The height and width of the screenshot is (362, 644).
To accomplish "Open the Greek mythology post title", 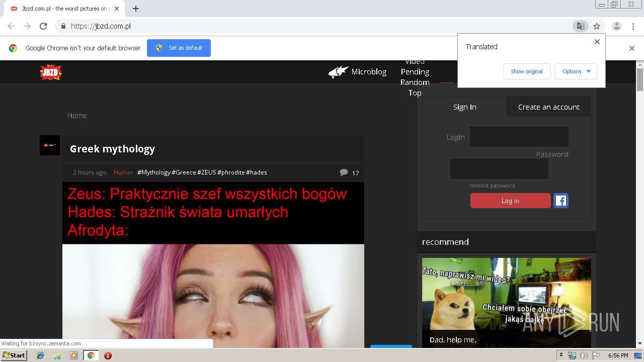I will [112, 149].
